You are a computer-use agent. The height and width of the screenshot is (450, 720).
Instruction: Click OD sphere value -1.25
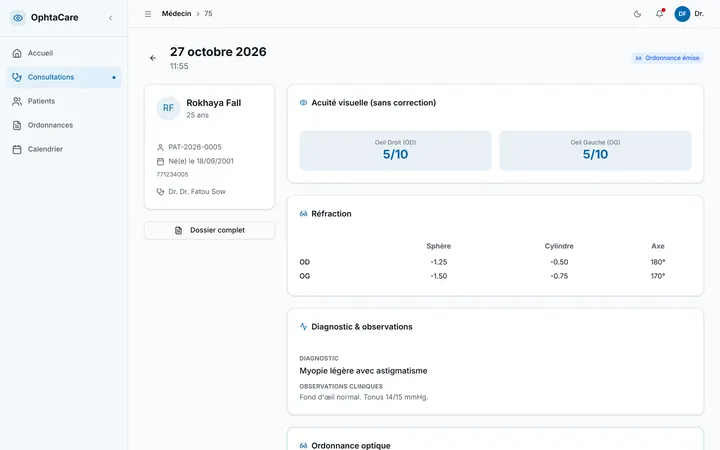tap(439, 262)
